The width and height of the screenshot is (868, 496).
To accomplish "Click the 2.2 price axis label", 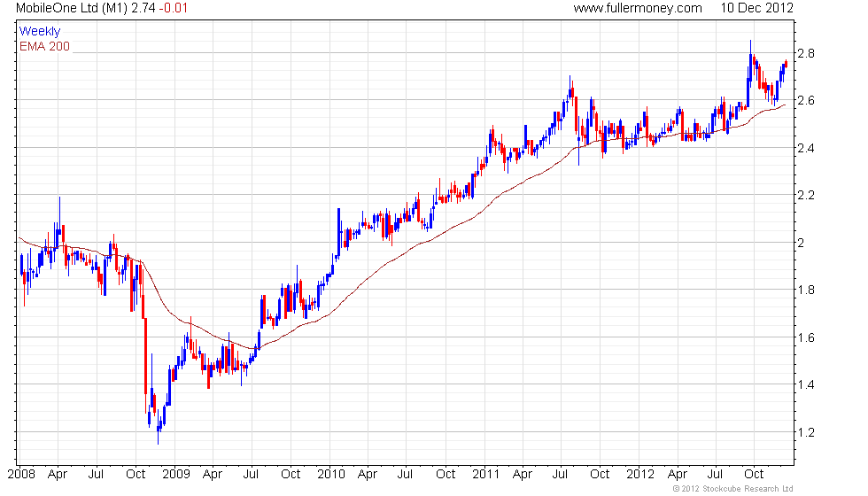I will pyautogui.click(x=805, y=195).
